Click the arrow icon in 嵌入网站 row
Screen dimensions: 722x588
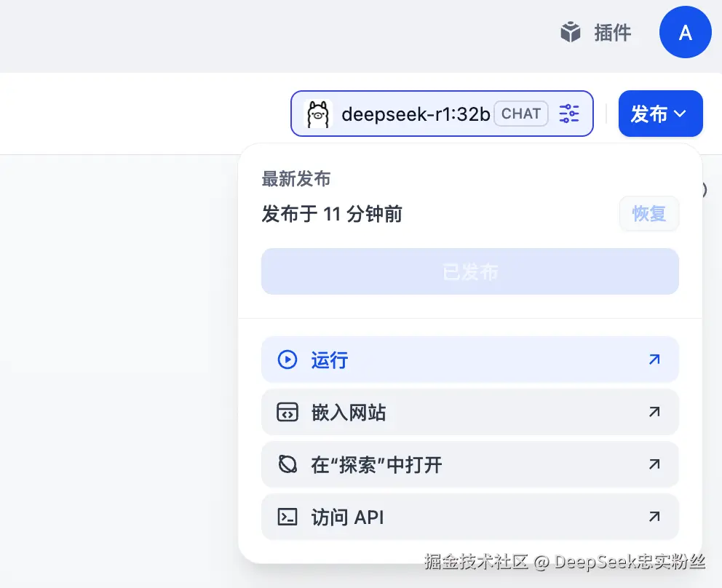pos(654,412)
